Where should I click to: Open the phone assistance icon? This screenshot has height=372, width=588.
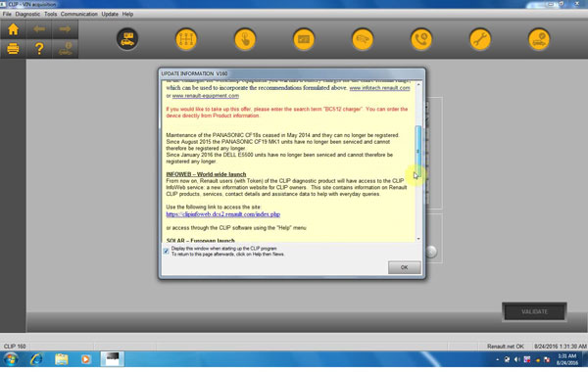pos(421,39)
